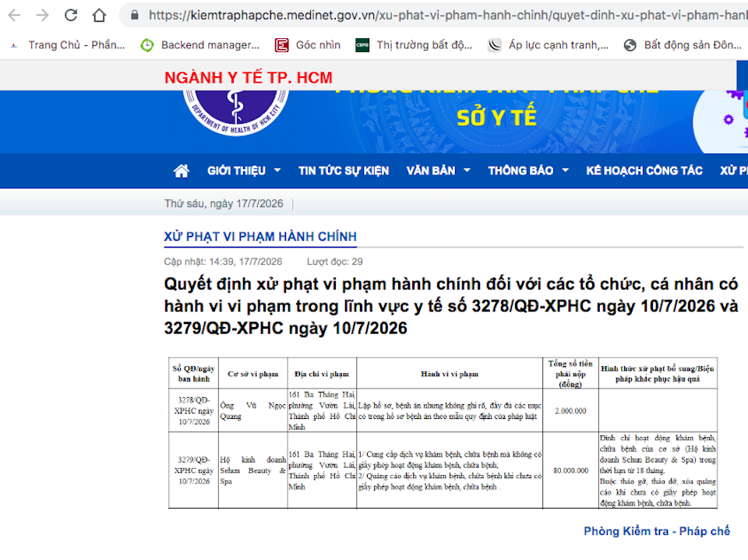Open the Backend manager bookmark
The height and width of the screenshot is (560, 748).
coord(200,45)
